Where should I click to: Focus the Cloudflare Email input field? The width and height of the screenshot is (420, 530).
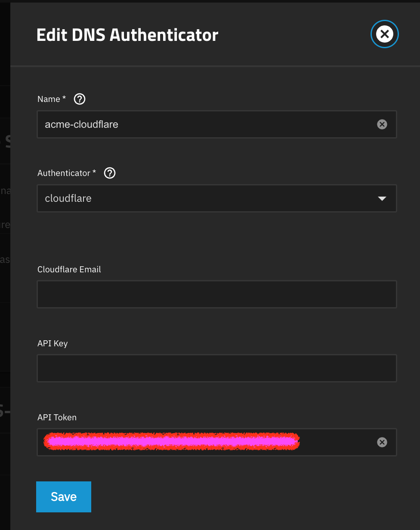(216, 294)
